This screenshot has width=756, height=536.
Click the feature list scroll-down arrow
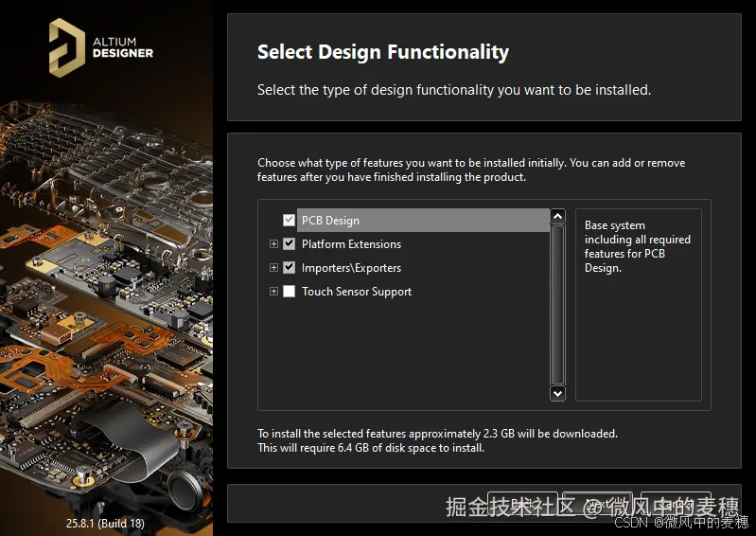click(558, 393)
